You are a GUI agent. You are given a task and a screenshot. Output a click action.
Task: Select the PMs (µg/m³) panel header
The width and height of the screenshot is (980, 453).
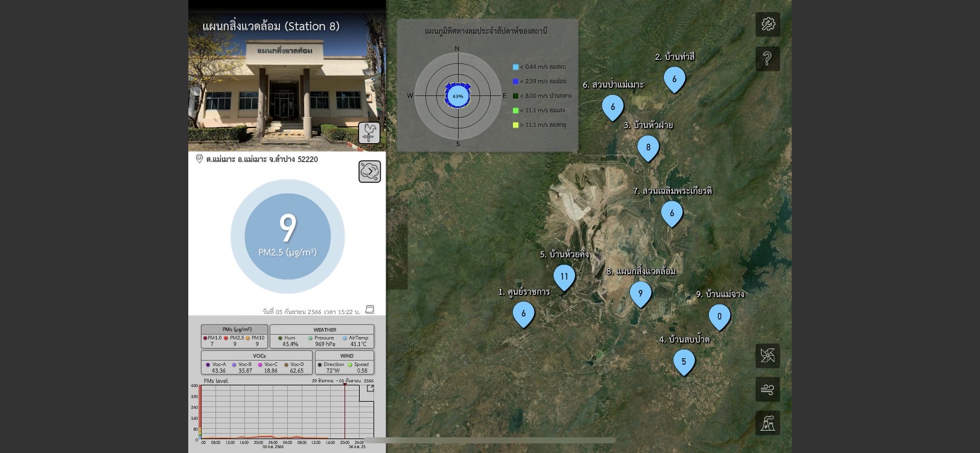pos(234,329)
